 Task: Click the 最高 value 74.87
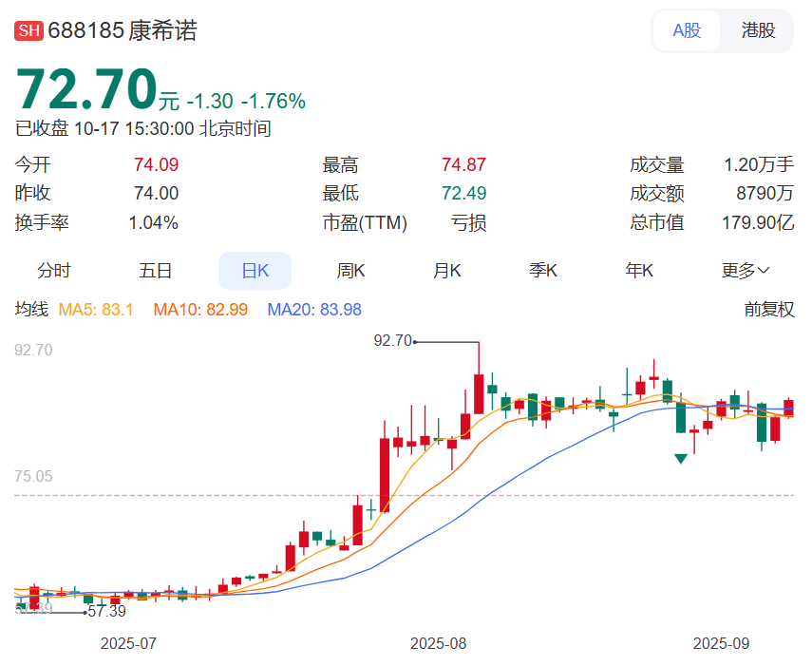pos(463,164)
